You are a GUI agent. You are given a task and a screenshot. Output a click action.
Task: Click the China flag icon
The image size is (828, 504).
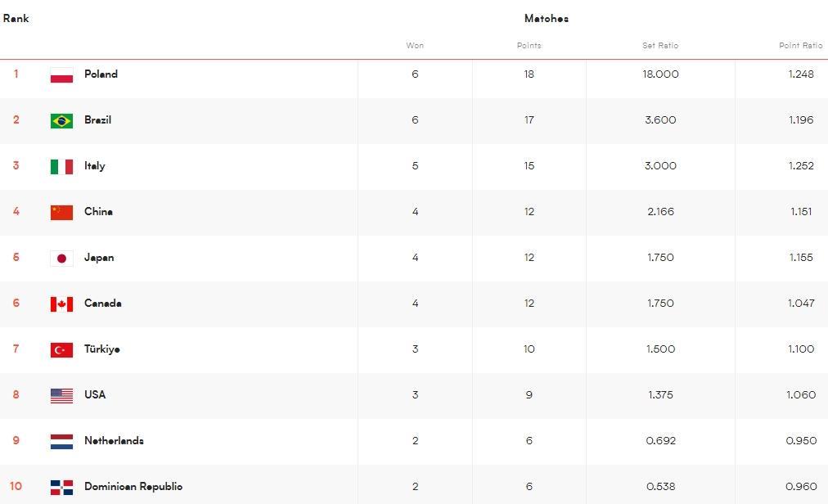61,213
